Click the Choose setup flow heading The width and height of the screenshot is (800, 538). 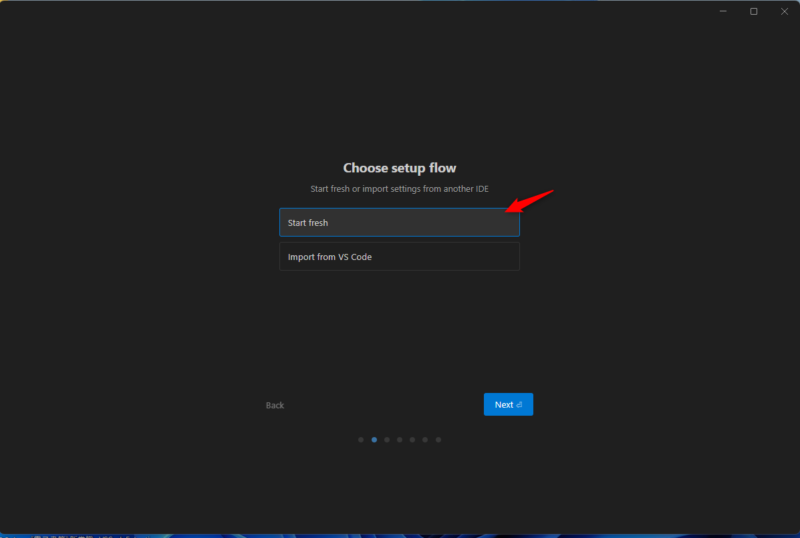[399, 168]
